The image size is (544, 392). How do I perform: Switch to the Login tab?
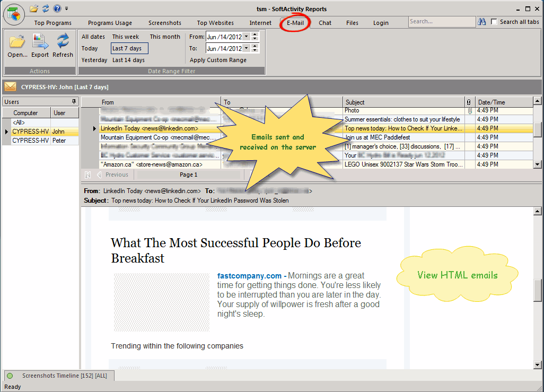381,23
